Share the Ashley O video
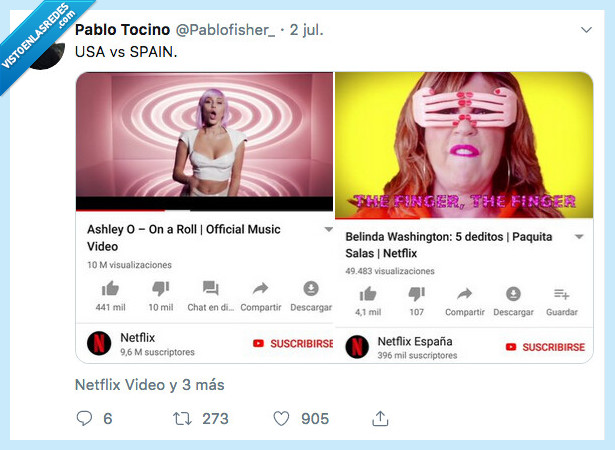 (260, 289)
